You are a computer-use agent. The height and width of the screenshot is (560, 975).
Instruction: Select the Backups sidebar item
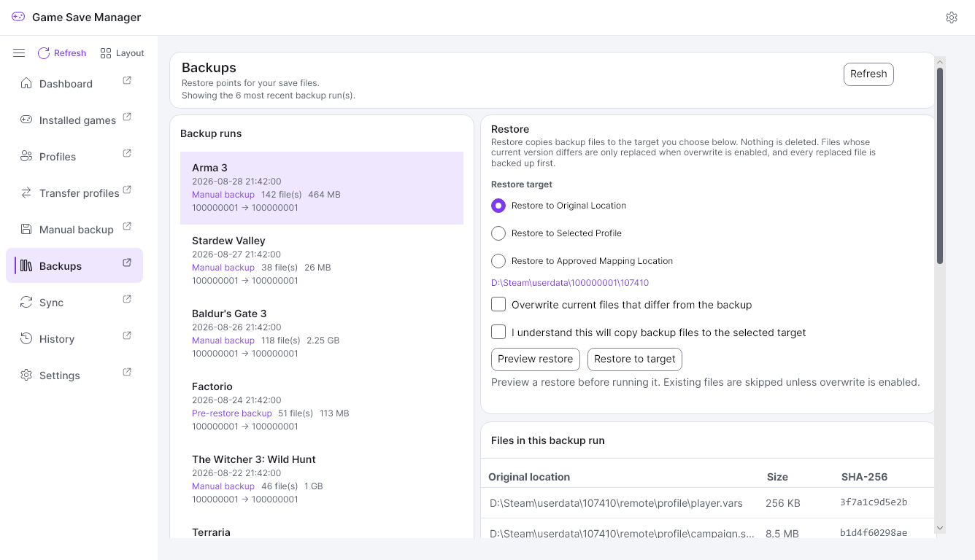click(x=74, y=265)
